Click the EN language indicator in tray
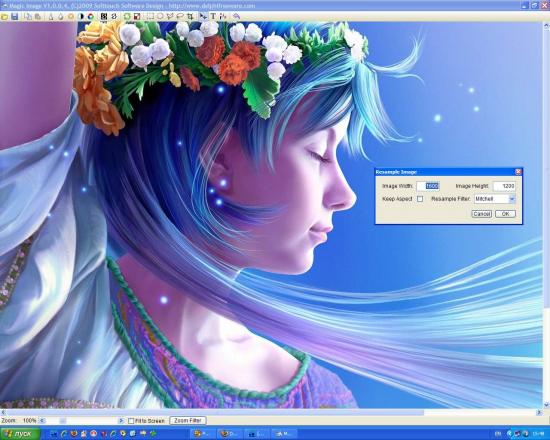 click(498, 434)
